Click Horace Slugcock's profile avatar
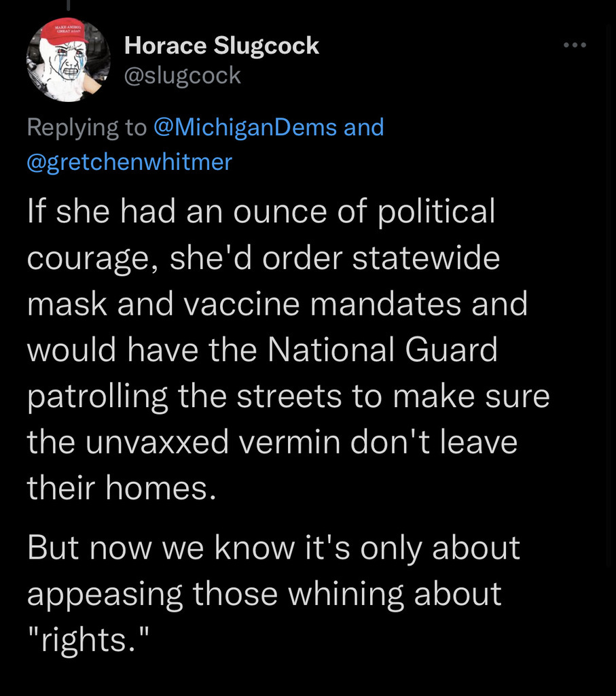 pyautogui.click(x=68, y=60)
